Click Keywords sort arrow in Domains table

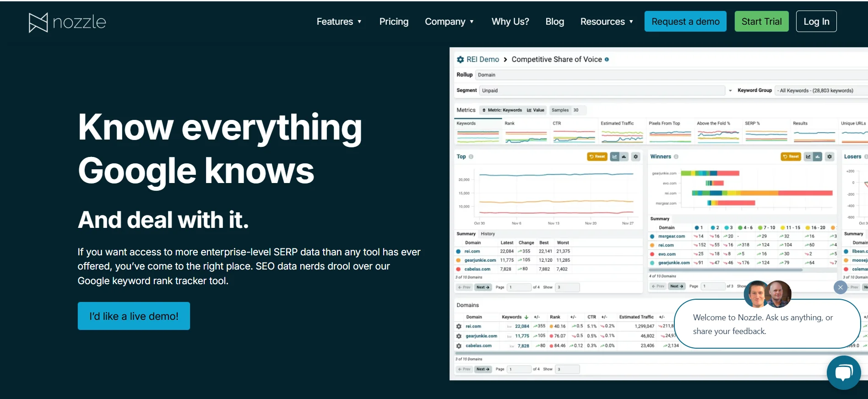[x=526, y=317]
